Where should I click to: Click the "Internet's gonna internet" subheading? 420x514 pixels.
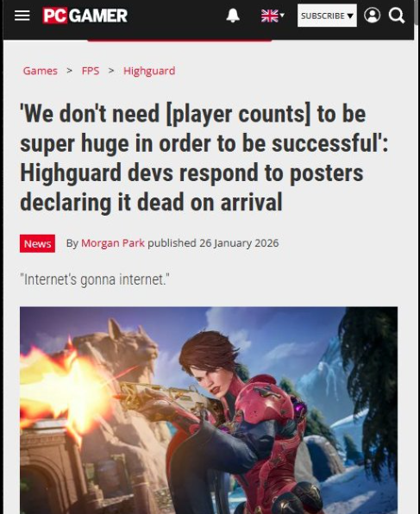coord(95,279)
